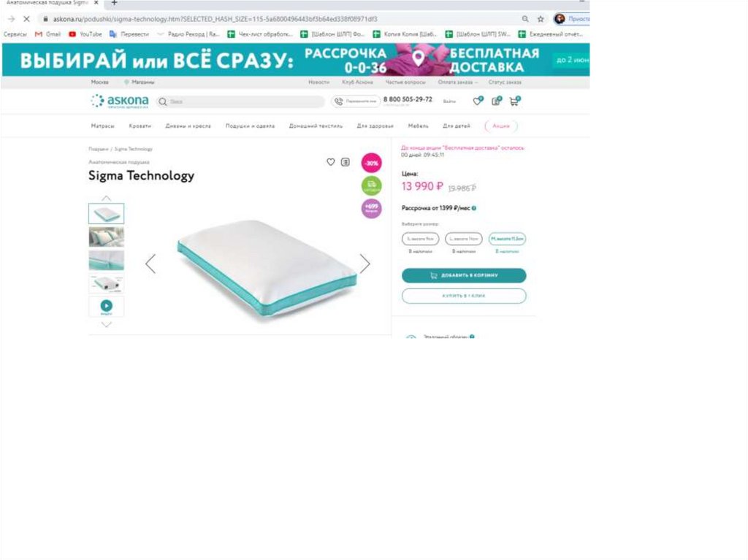Show next product image with right arrow

365,264
